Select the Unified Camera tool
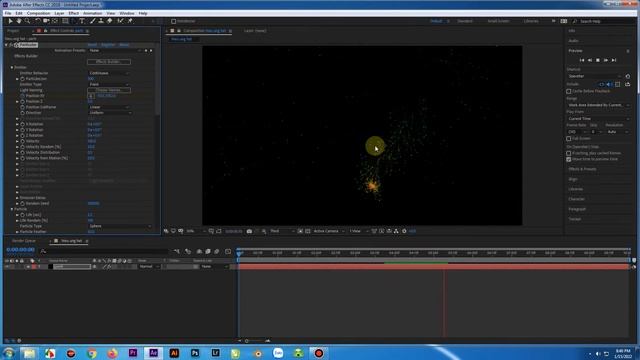The width and height of the screenshot is (640, 360). pos(46,21)
